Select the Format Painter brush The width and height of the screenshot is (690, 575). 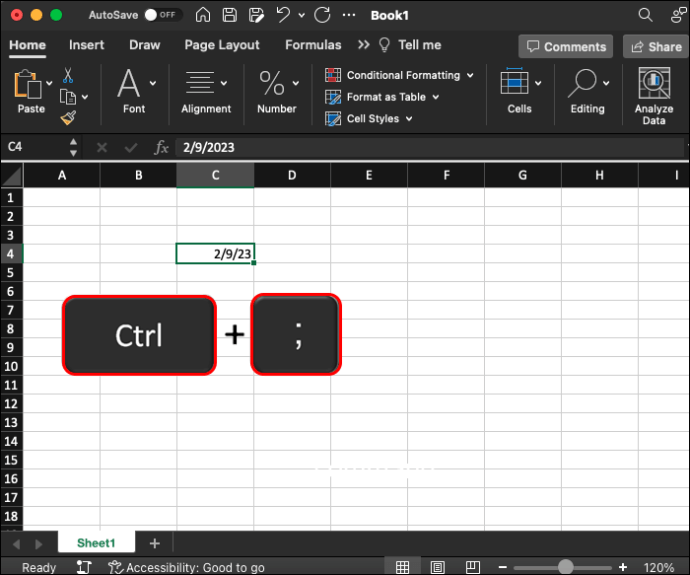[x=68, y=117]
